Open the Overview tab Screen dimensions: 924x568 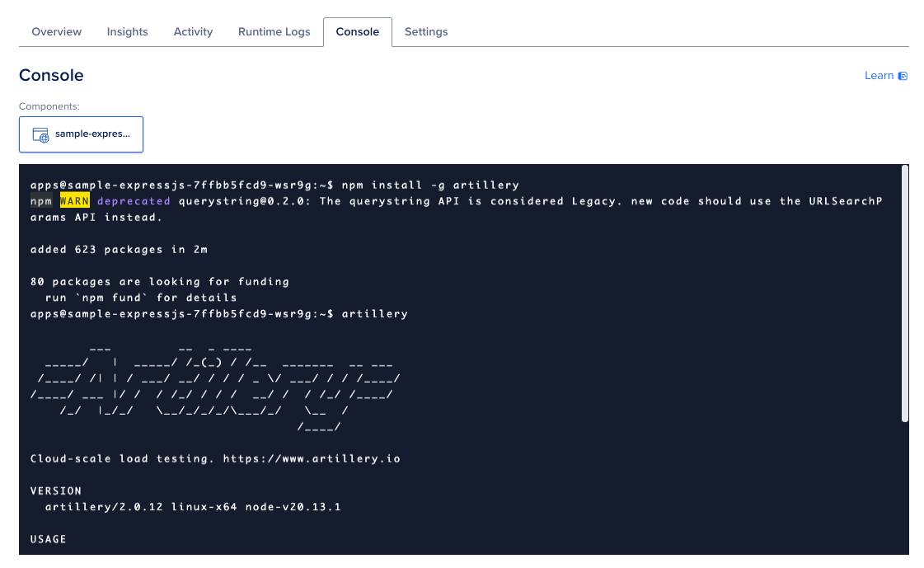[57, 32]
